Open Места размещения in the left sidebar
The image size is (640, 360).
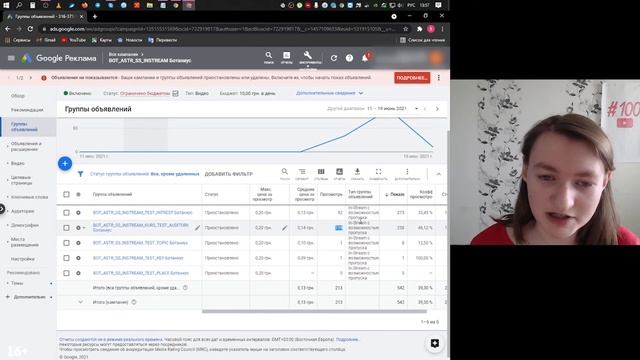[24, 242]
